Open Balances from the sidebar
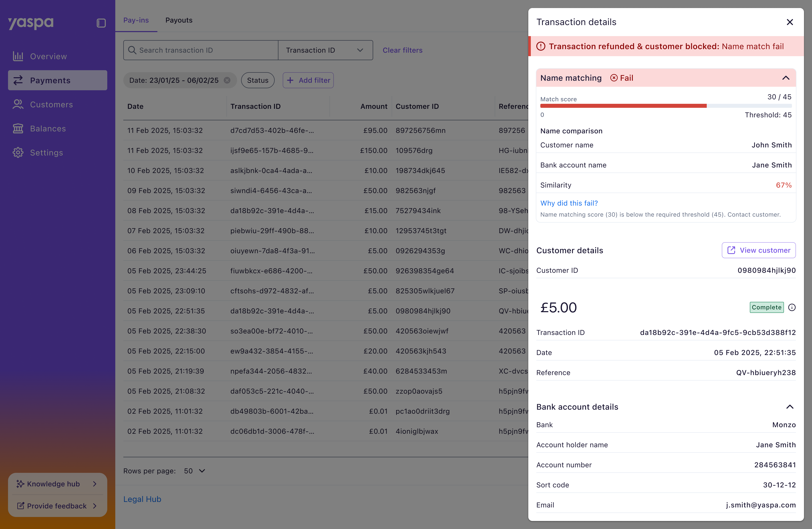The image size is (812, 529). tap(48, 129)
